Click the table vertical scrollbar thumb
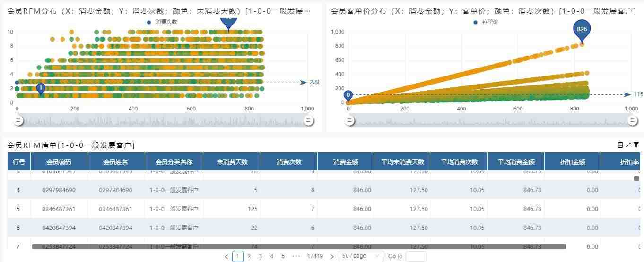Screen dimensions: 644x262 pyautogui.click(x=636, y=178)
